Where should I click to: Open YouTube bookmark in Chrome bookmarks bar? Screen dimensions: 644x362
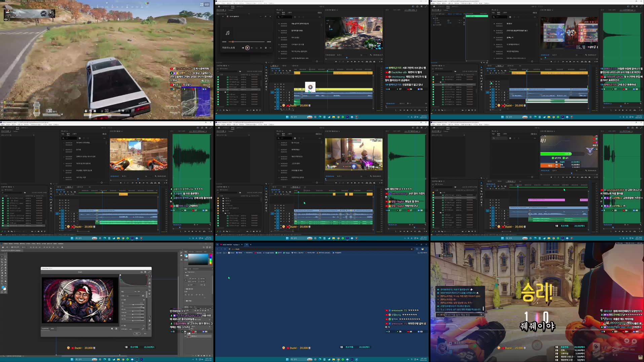pyautogui.click(x=258, y=253)
